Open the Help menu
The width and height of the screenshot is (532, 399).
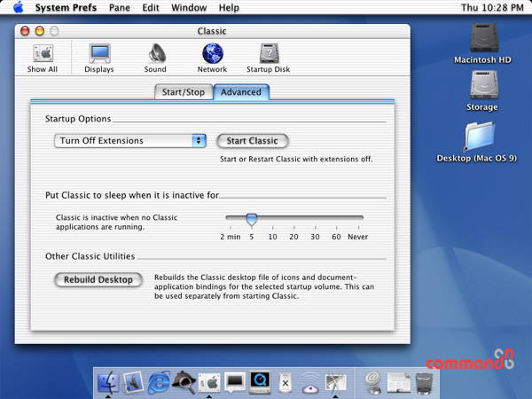[x=229, y=7]
